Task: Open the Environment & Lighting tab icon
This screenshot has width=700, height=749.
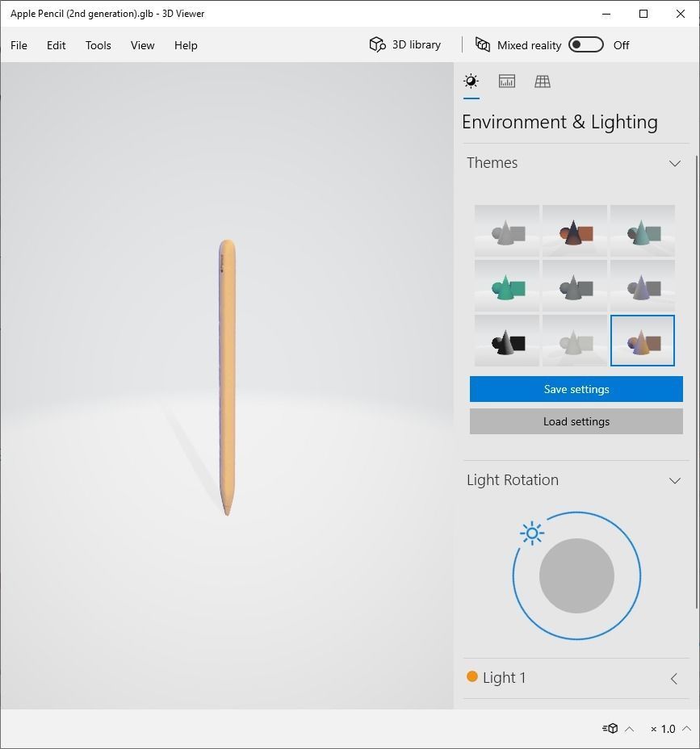Action: pyautogui.click(x=472, y=82)
